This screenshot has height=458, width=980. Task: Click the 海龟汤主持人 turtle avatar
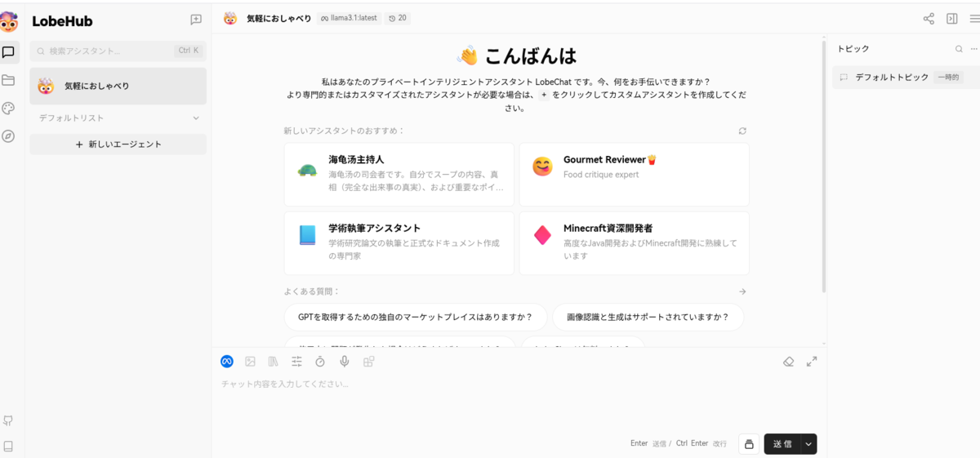click(x=307, y=171)
